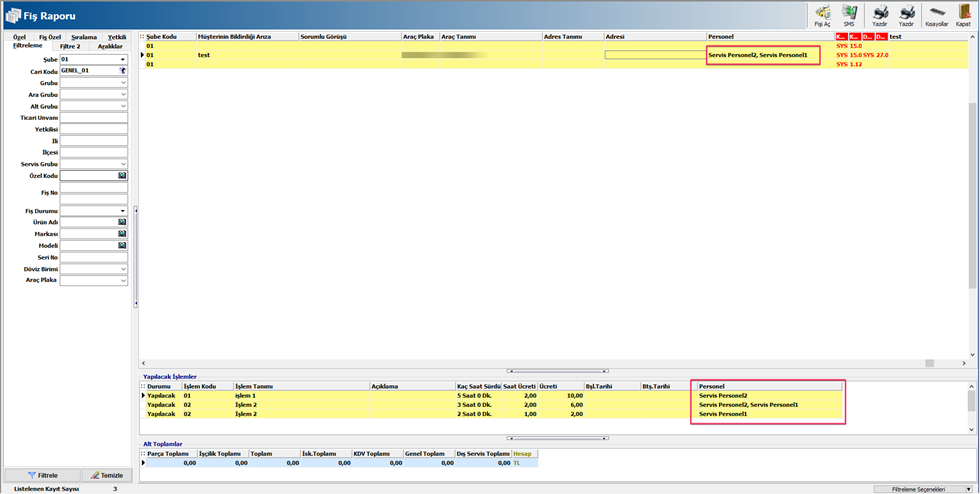
Task: Switch to the Sıralama tab
Action: pos(84,37)
